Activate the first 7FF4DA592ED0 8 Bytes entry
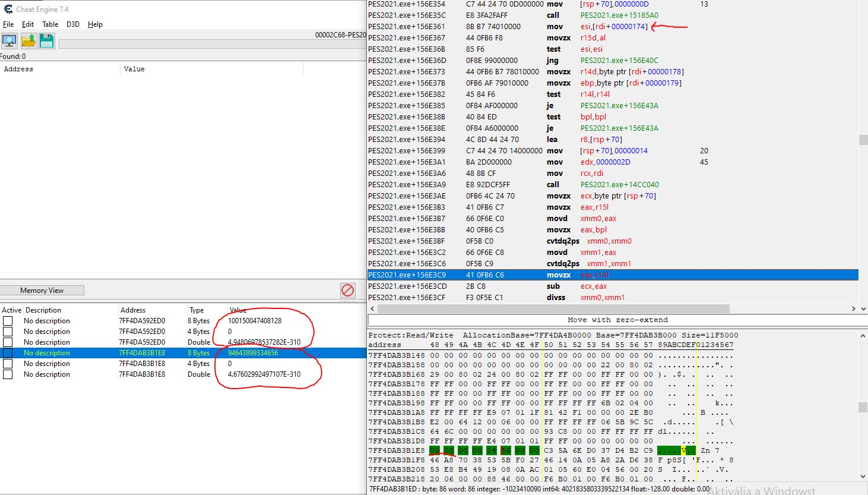This screenshot has width=868, height=495. pyautogui.click(x=8, y=321)
